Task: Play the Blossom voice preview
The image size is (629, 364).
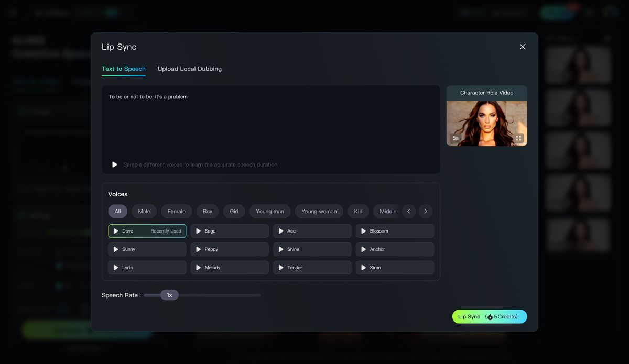Action: pos(364,231)
